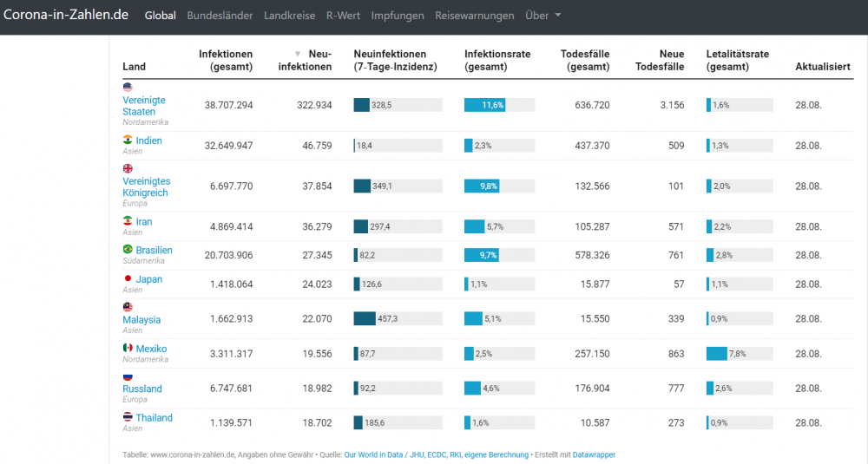Click the Japan flag icon
Screen dimensions: 868x464
coord(128,278)
